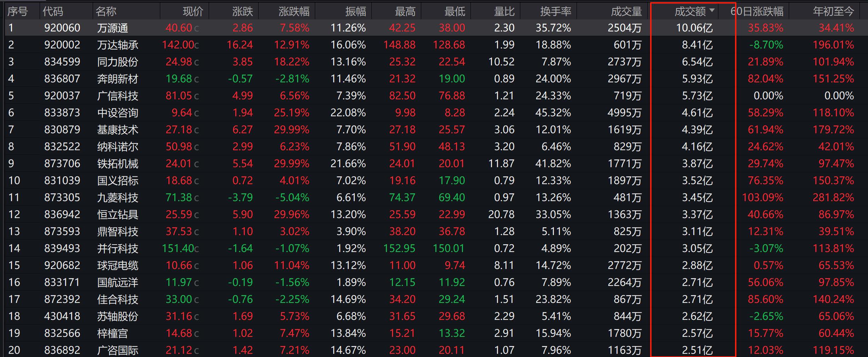The height and width of the screenshot is (357, 868).
Task: Click the 振幅 column header
Action: point(356,12)
